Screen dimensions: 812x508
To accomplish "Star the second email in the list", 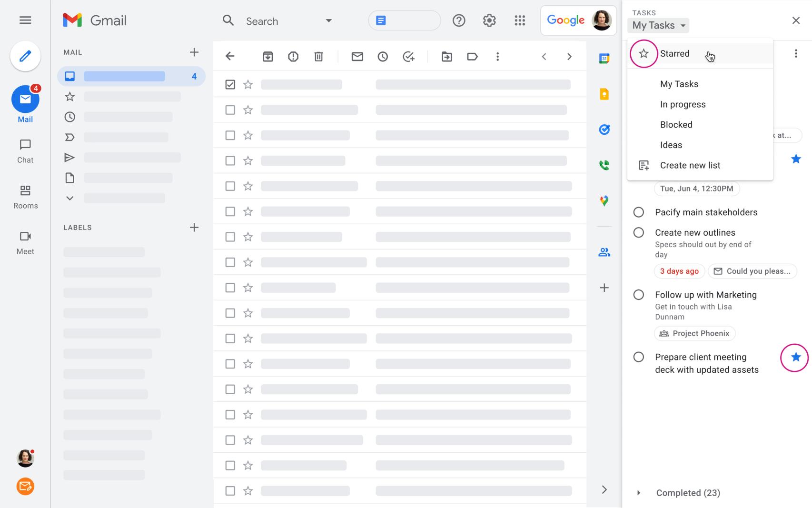I will (x=248, y=110).
